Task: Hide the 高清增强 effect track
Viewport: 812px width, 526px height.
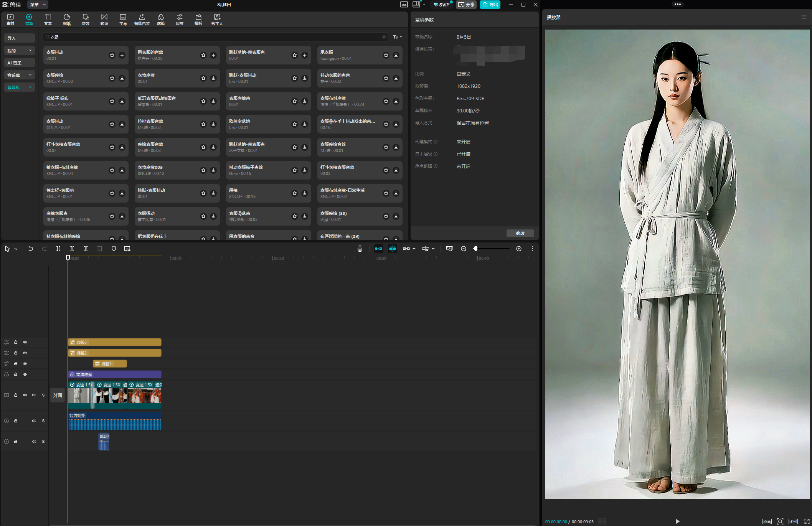Action: click(25, 374)
